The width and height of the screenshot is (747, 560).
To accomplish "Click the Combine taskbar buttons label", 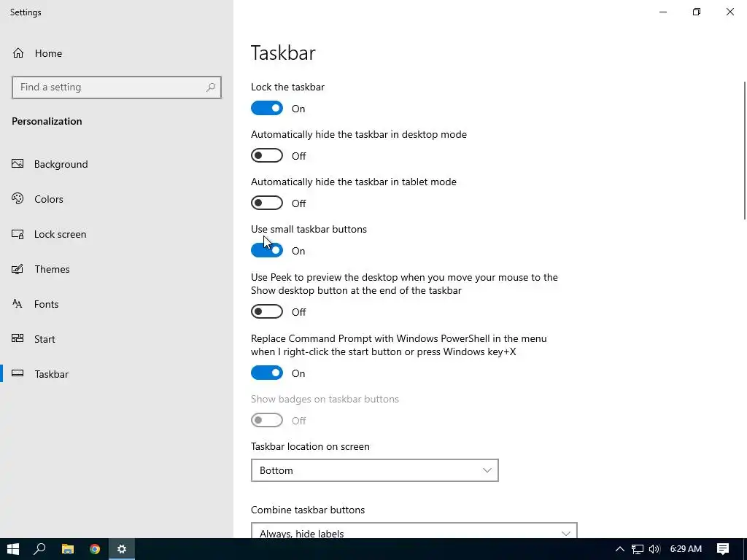I will (x=308, y=510).
